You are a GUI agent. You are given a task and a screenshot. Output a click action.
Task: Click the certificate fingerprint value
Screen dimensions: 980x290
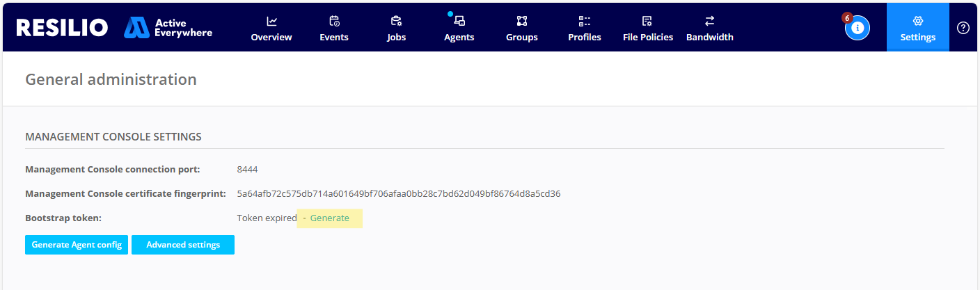click(x=398, y=194)
